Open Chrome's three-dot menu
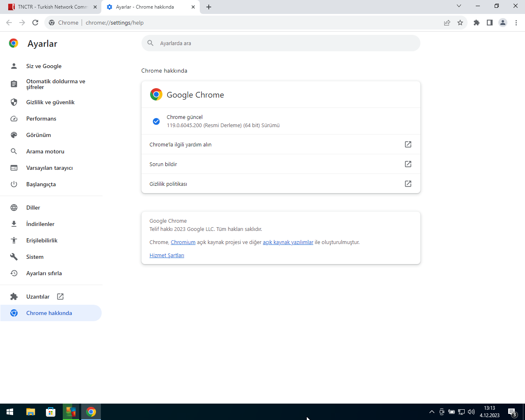This screenshot has height=420, width=525. click(x=516, y=23)
